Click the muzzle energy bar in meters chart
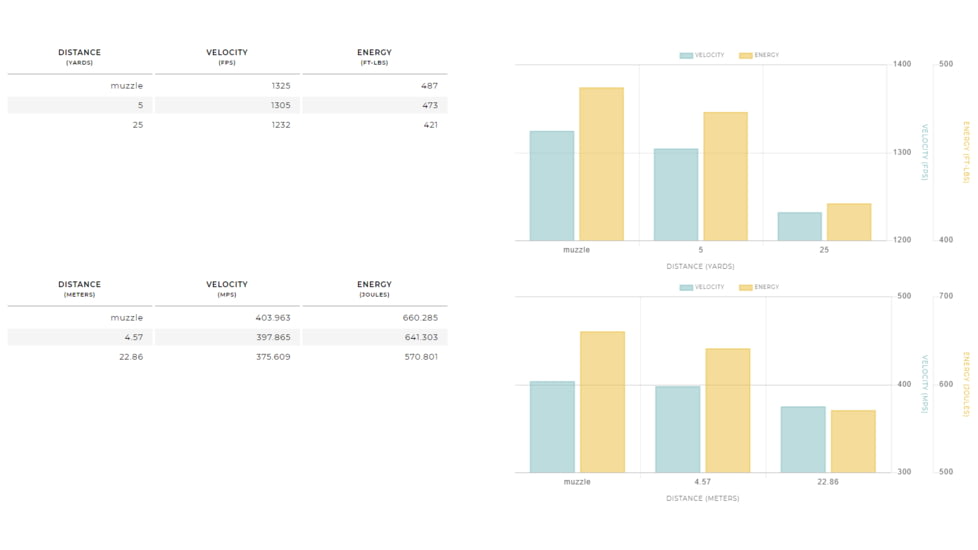This screenshot has width=978, height=550. (x=602, y=402)
